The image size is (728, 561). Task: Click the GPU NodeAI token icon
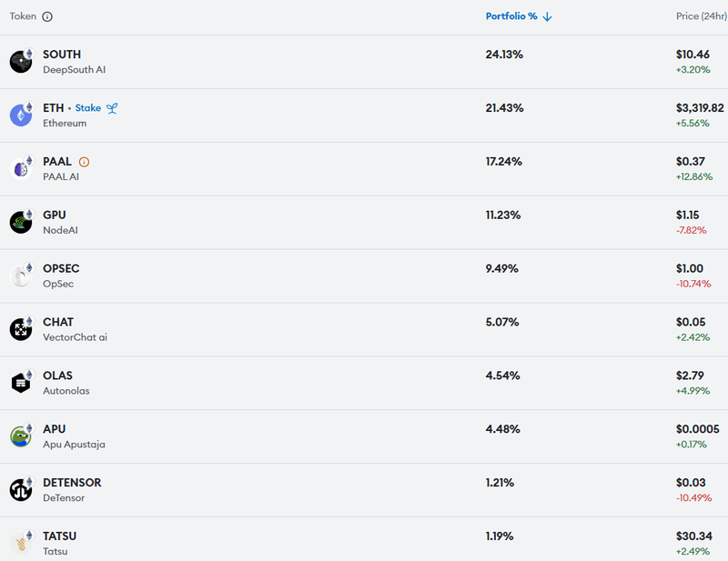(x=21, y=223)
